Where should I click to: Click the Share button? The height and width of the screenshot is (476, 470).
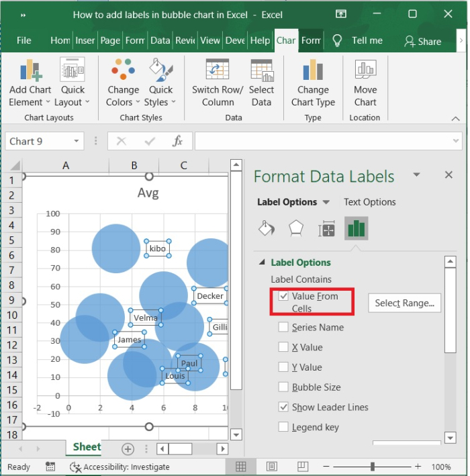[422, 41]
